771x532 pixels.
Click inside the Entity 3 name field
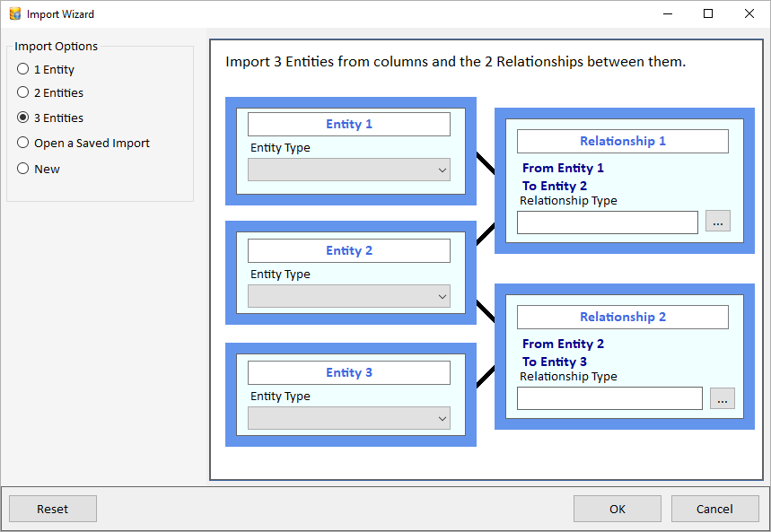coord(348,372)
